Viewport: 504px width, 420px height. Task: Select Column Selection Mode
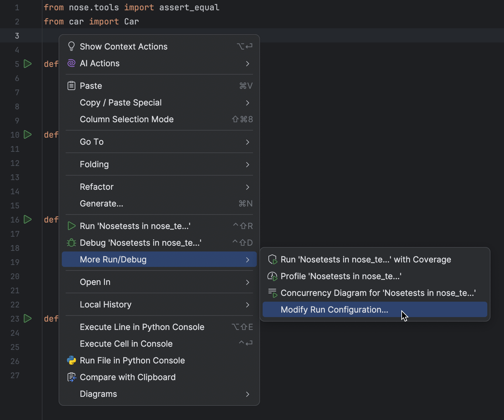(127, 119)
